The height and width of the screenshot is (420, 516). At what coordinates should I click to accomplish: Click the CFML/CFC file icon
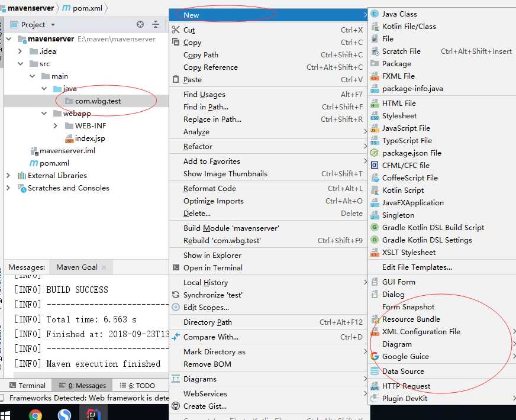point(375,166)
